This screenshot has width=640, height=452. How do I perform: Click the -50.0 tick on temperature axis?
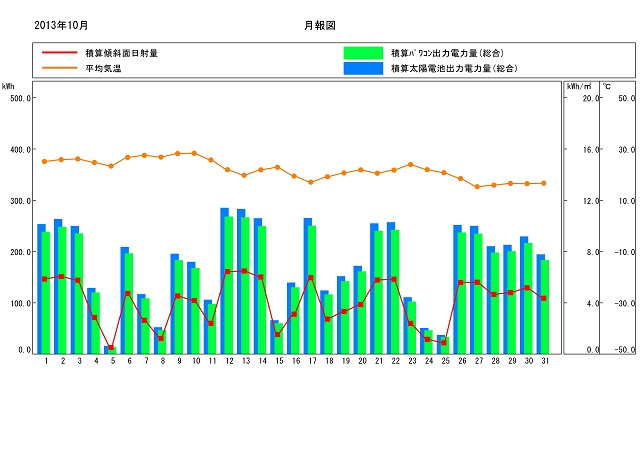[625, 350]
